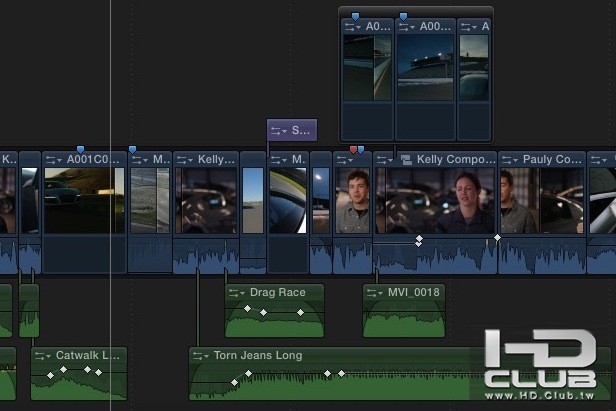This screenshot has width=616, height=411.
Task: Open adjustments icon on Torn Jeans Long clip
Action: tap(201, 356)
